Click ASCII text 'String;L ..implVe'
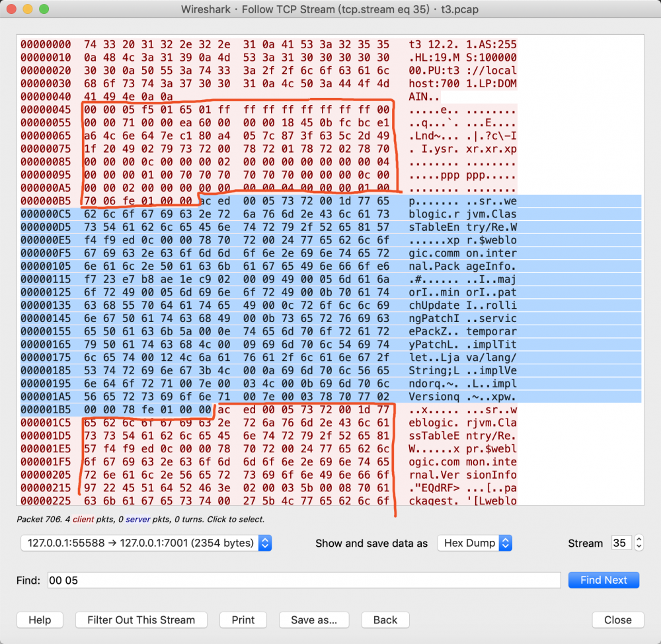 [x=463, y=371]
